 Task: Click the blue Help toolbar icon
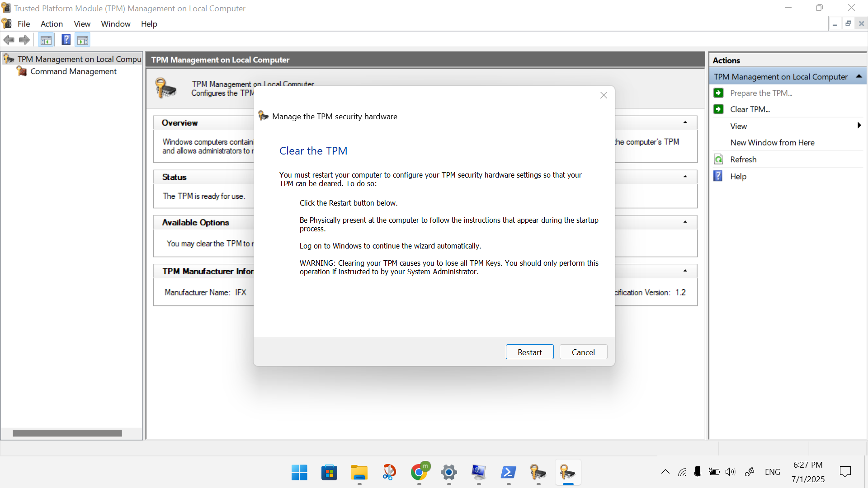(66, 40)
